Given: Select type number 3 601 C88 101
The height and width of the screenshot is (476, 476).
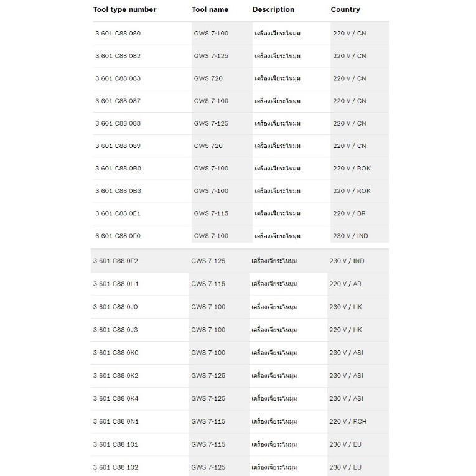Looking at the screenshot, I should click(115, 444).
